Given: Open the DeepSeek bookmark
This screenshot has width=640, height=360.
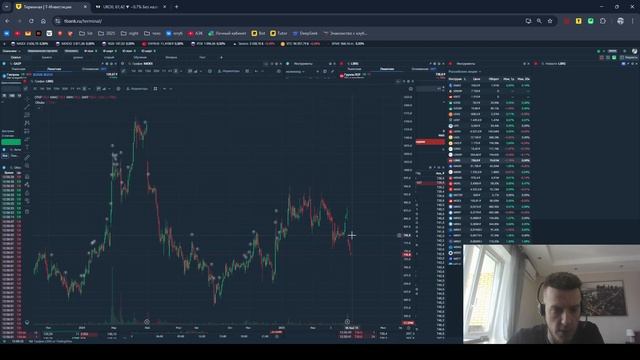Looking at the screenshot, I should [305, 33].
